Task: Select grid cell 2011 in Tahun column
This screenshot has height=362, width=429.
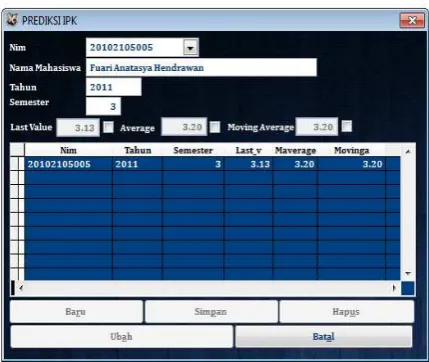Action: pos(138,164)
